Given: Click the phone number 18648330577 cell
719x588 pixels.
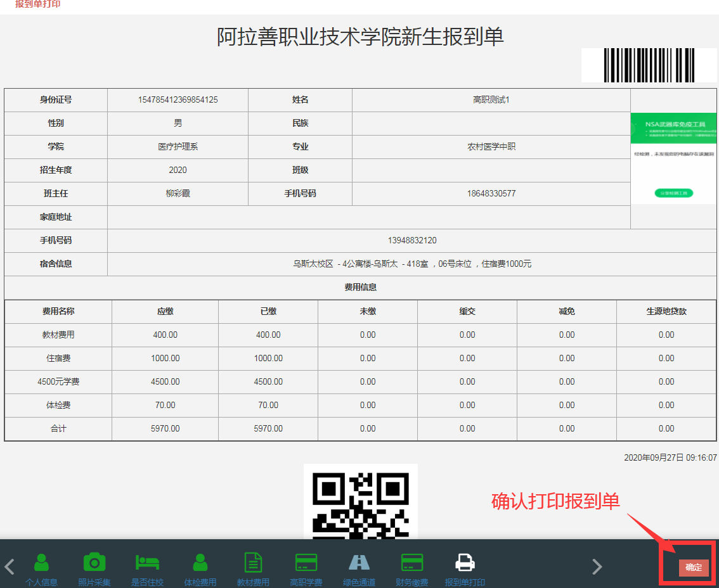Looking at the screenshot, I should tap(491, 194).
